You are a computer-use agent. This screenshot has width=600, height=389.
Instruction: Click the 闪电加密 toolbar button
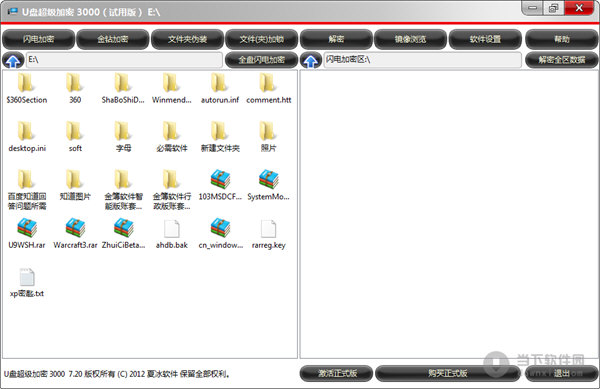click(38, 39)
